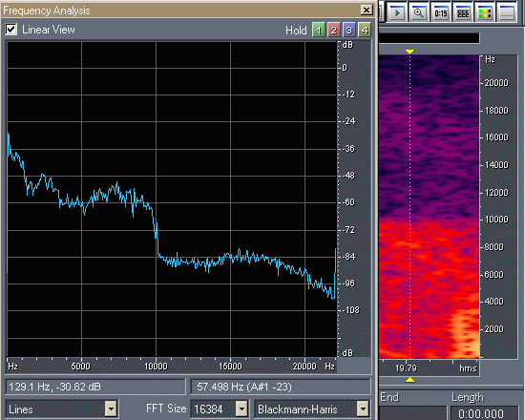The height and width of the screenshot is (420, 525).
Task: Toggle green Hold button 1
Action: click(x=319, y=31)
